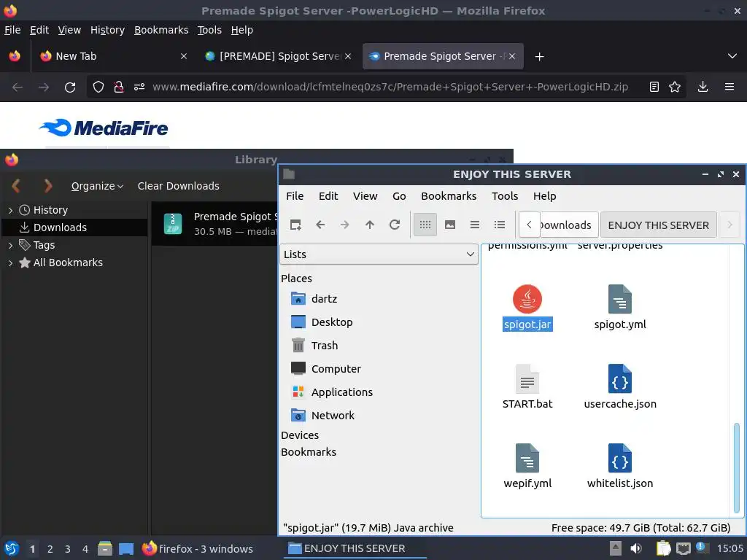Open Firefox History menu

107,30
